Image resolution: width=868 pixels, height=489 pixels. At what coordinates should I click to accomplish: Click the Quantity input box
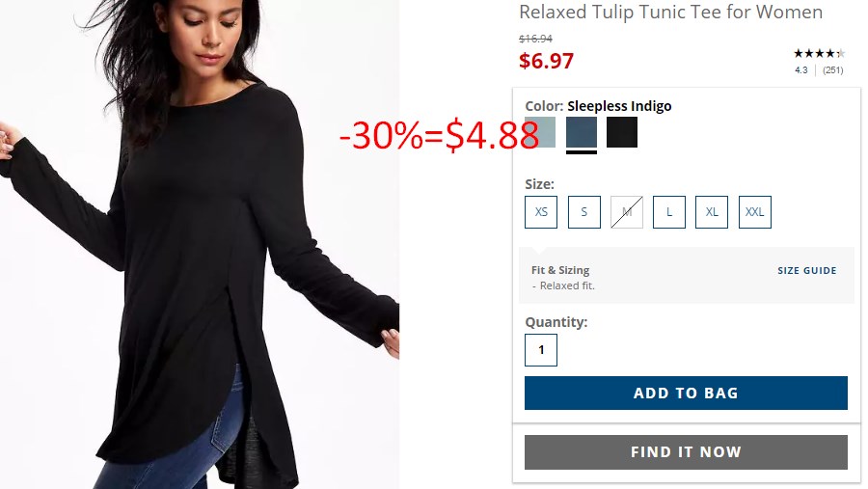[541, 350]
